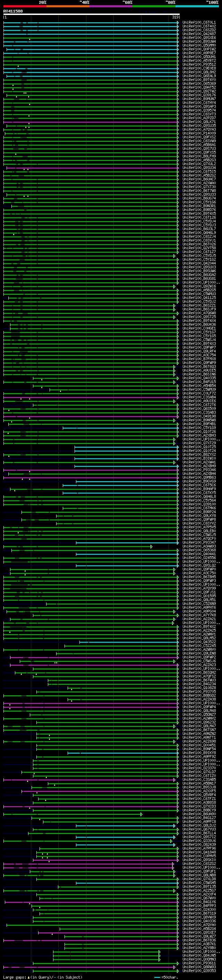Screen dimensions: 222x980
Task: Select label UniRef100_A5HB54
Action: click(199, 386)
